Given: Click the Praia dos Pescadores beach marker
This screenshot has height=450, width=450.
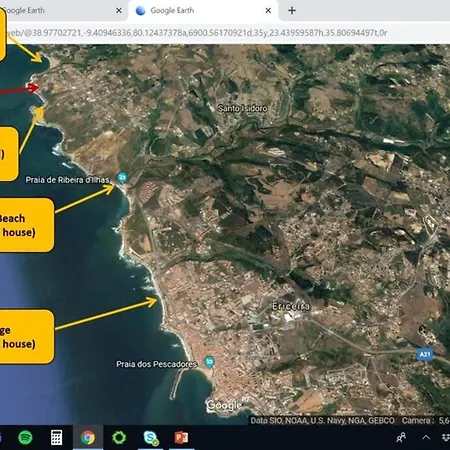Looking at the screenshot, I should pyautogui.click(x=209, y=362).
